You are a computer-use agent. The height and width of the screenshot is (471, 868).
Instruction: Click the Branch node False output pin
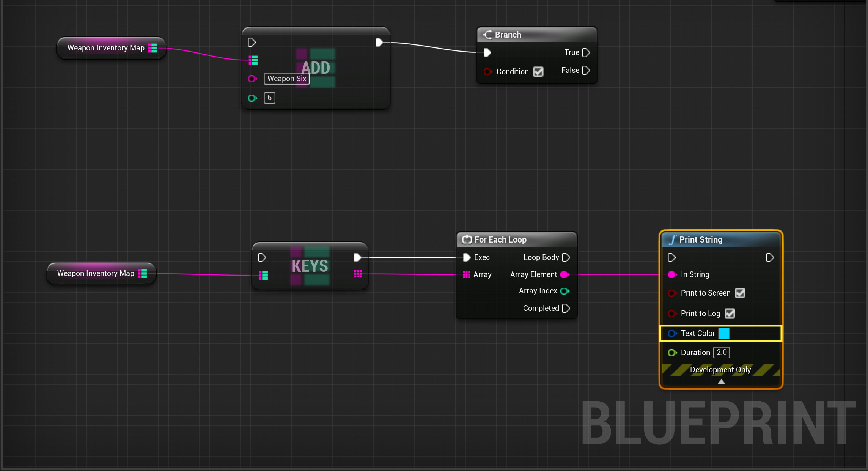click(x=586, y=70)
